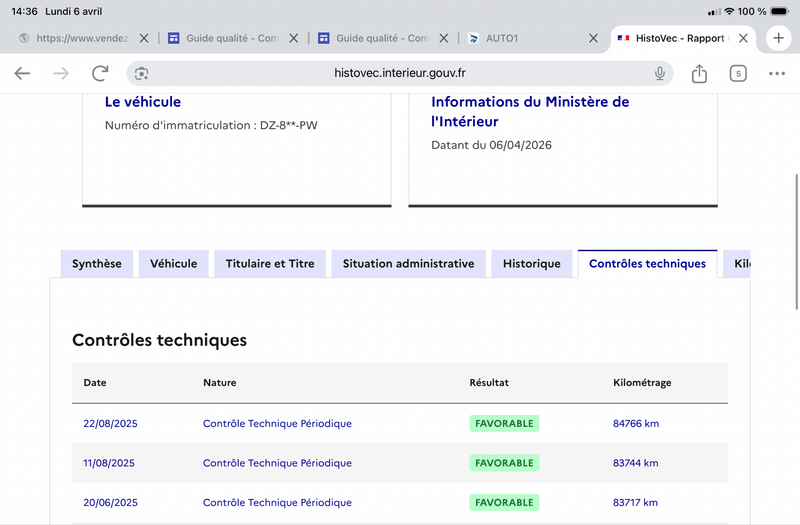Switch to Titulaire et Titre tab
The image size is (800, 525).
point(270,264)
